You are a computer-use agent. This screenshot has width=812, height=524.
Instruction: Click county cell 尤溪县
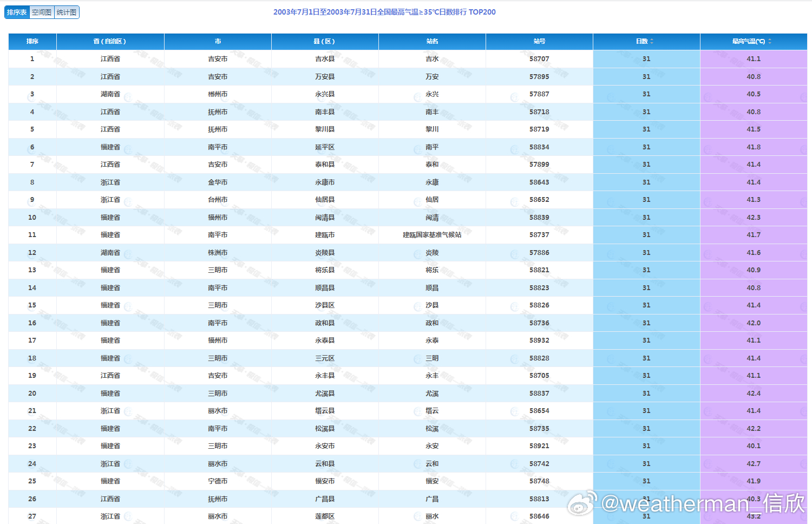325,393
